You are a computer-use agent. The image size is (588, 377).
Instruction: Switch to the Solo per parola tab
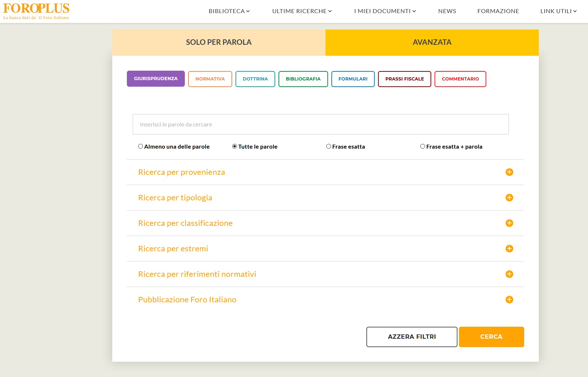219,43
